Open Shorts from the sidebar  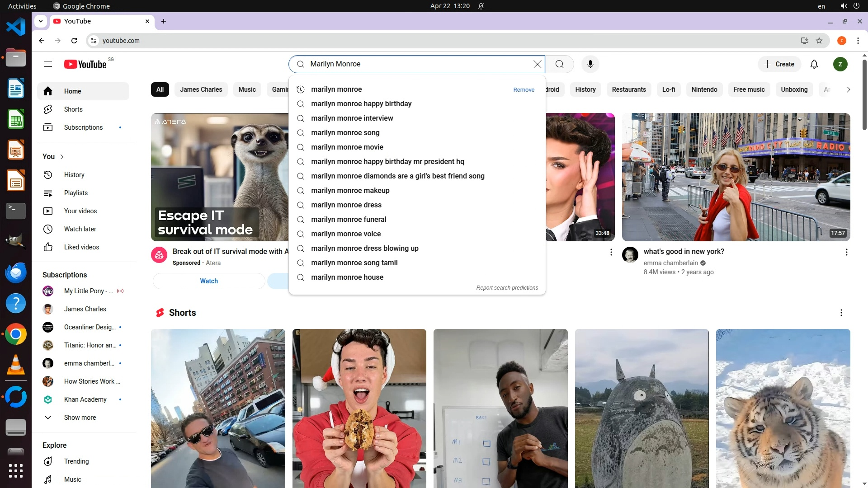pos(73,109)
